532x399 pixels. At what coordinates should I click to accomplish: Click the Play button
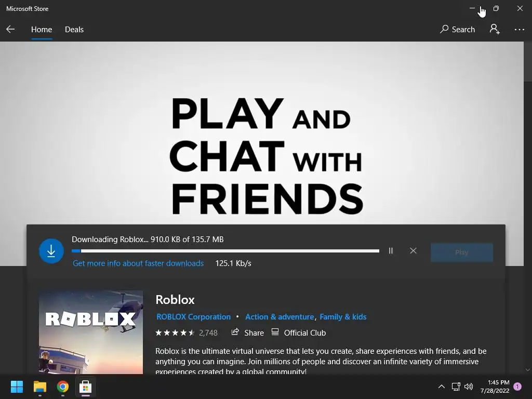click(461, 252)
